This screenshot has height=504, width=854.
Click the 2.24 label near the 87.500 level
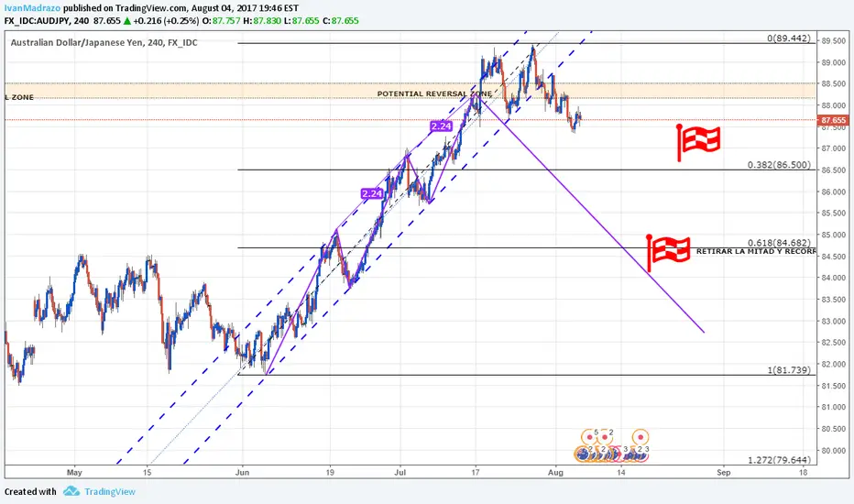(x=441, y=126)
